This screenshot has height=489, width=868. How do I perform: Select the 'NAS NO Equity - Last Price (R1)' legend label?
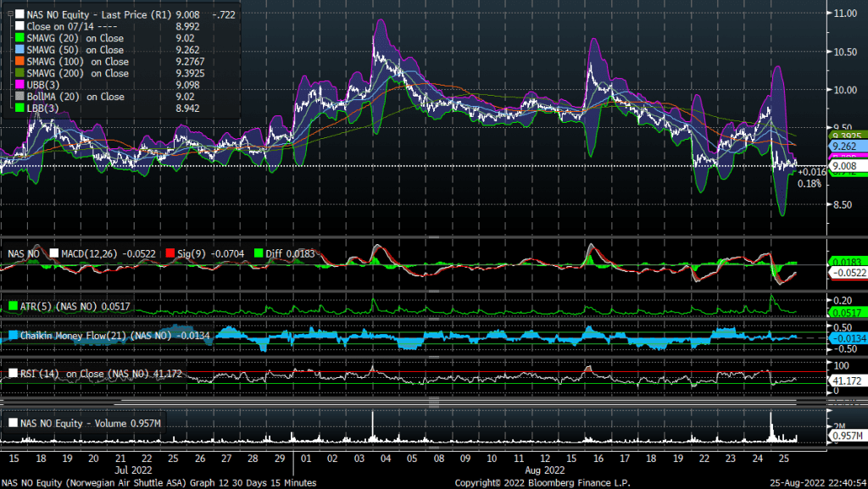click(x=99, y=15)
